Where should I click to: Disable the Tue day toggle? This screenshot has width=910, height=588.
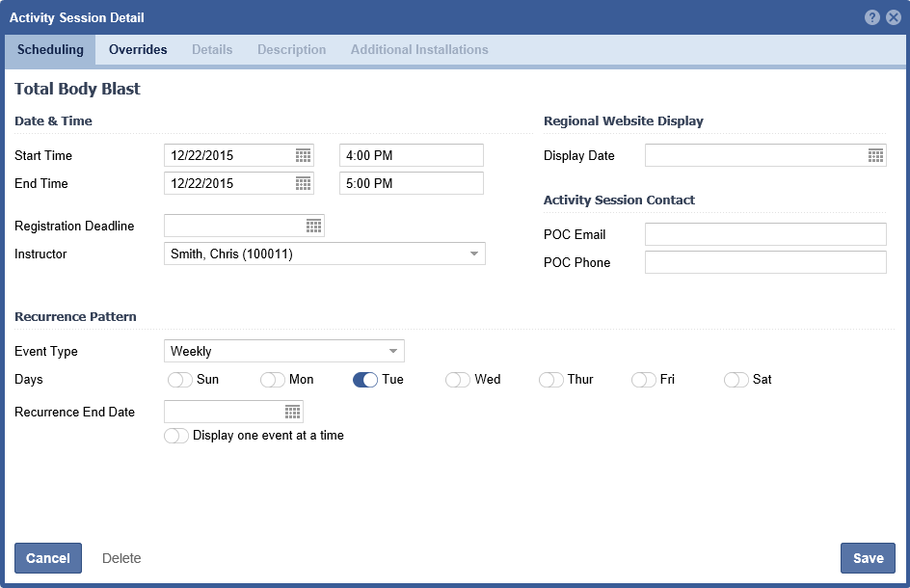coord(365,380)
